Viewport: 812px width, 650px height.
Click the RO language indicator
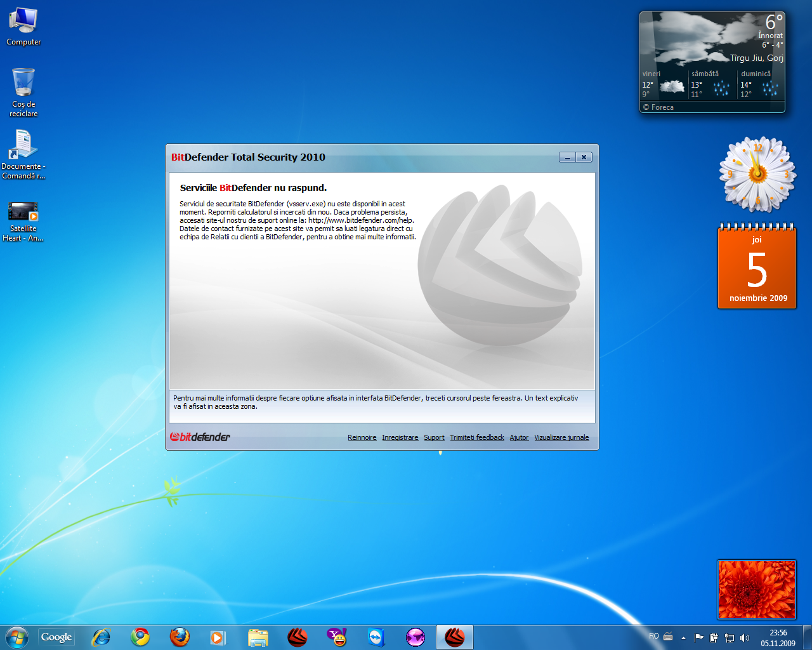click(x=653, y=636)
